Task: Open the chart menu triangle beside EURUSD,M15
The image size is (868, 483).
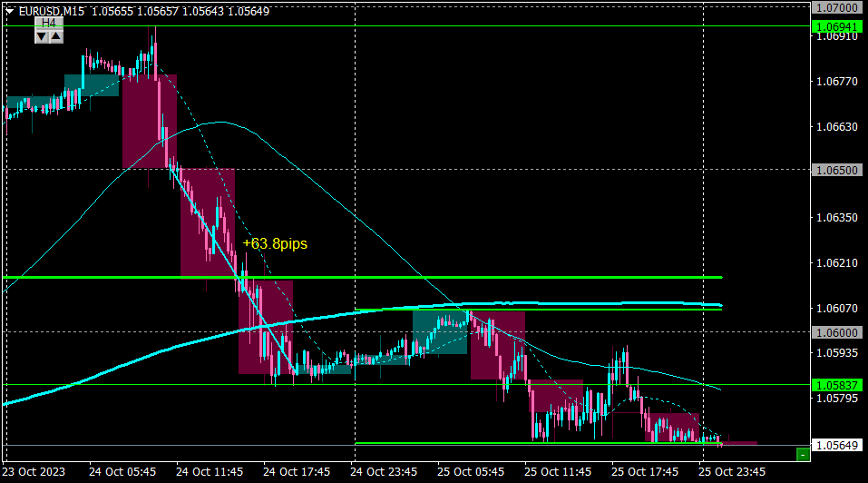Action: [9, 11]
